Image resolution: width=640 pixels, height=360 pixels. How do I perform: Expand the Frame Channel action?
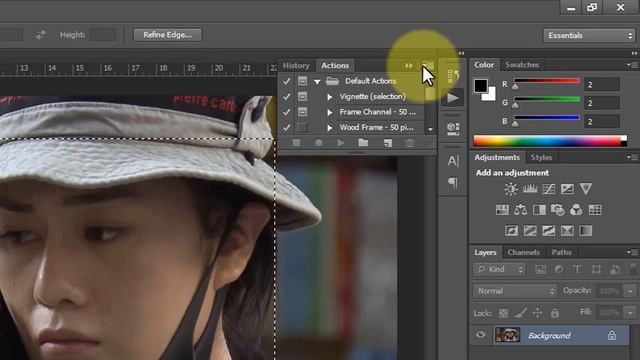point(330,112)
